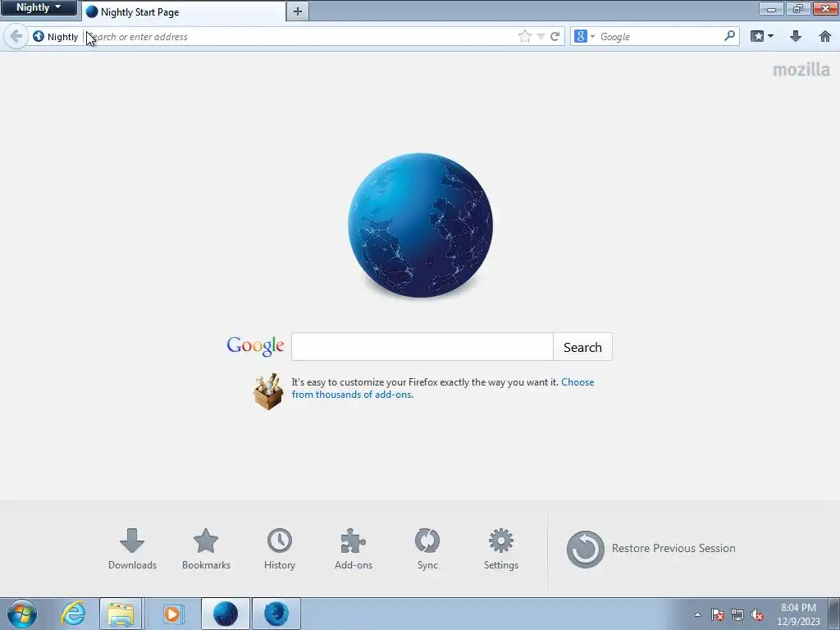Viewport: 840px width, 630px height.
Task: Focus the toolbar Google search box
Action: 660,36
